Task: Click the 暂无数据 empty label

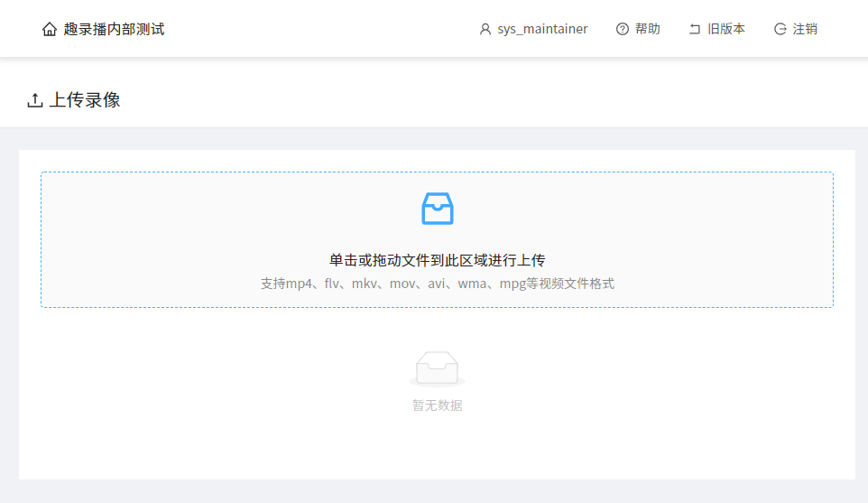Action: coord(438,405)
